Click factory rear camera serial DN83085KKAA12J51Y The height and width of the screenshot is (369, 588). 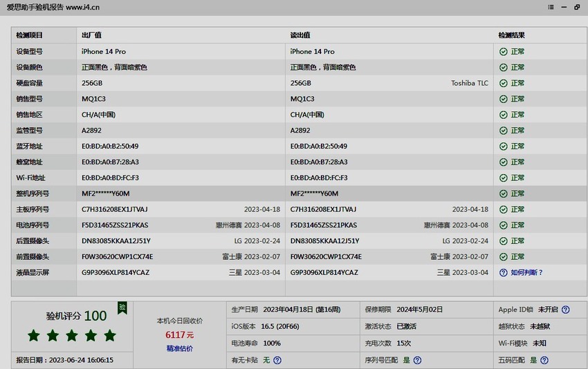116,241
